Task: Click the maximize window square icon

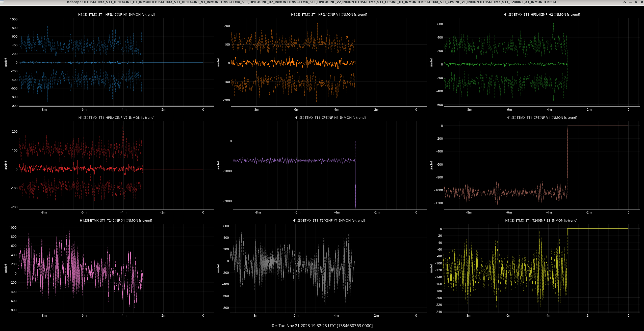Action: pyautogui.click(x=636, y=2)
